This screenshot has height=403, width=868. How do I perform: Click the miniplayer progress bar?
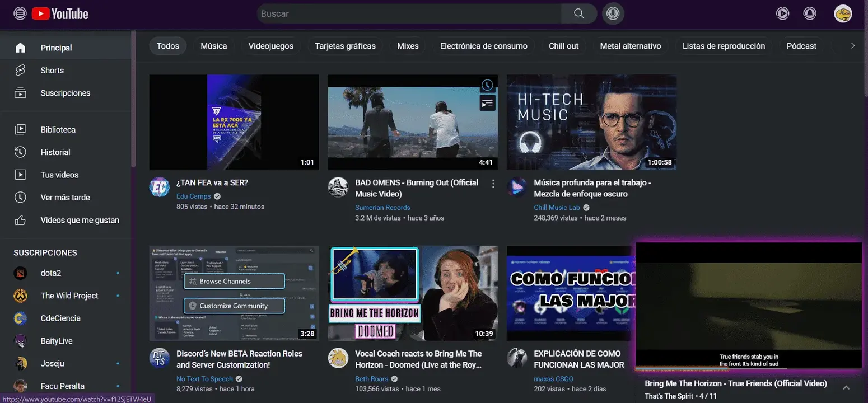pos(749,368)
